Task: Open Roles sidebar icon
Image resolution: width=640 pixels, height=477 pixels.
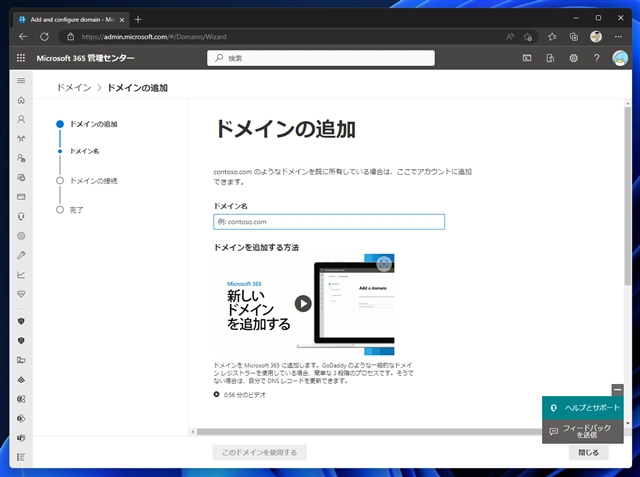Action: [x=21, y=158]
